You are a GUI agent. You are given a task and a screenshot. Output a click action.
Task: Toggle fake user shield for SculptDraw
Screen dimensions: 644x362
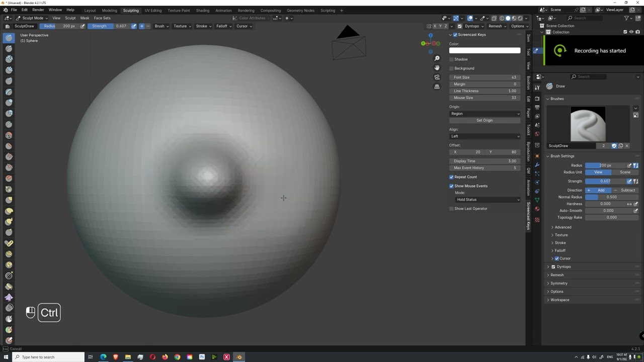[614, 146]
